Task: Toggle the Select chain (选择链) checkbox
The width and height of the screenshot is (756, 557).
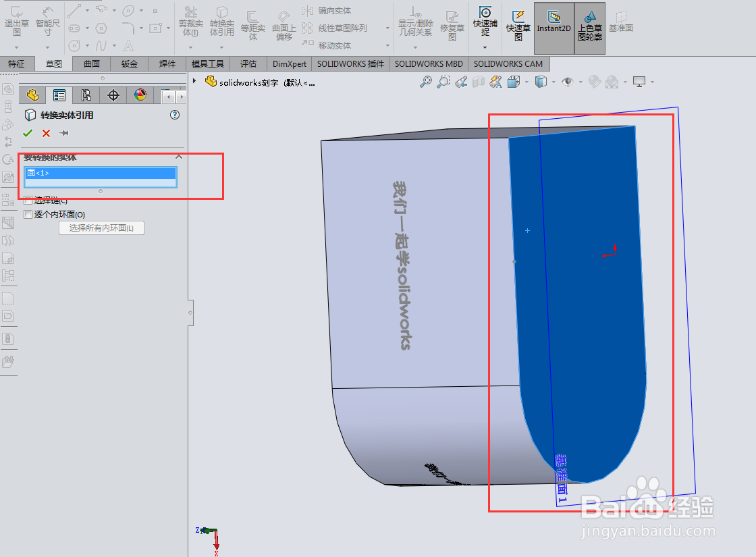Action: pyautogui.click(x=28, y=200)
